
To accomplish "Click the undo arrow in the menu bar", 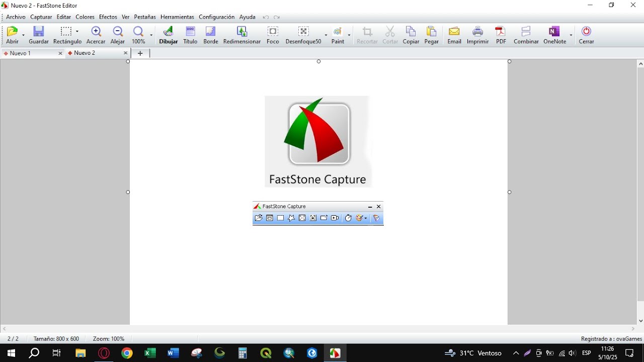I will click(x=266, y=17).
